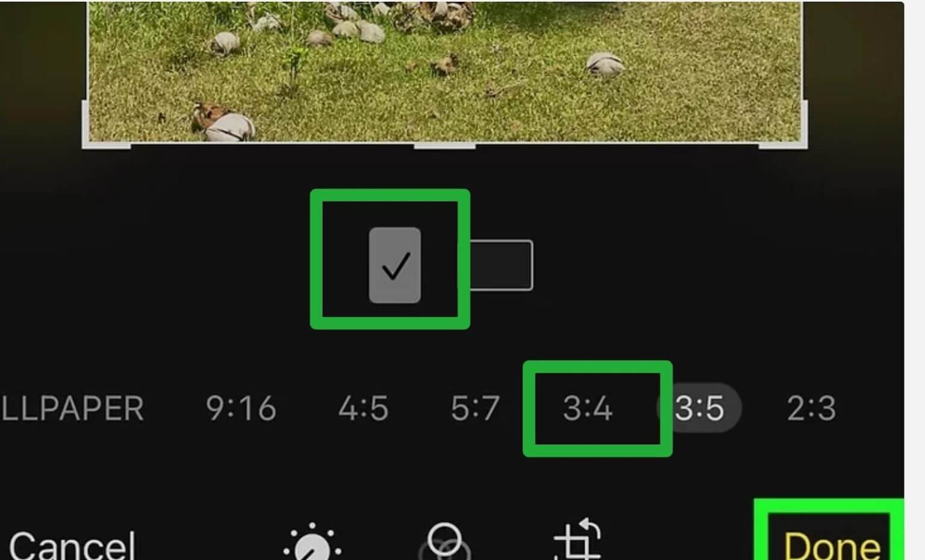Click the bottom-center crop edge handle
This screenshot has width=925, height=560.
point(444,145)
